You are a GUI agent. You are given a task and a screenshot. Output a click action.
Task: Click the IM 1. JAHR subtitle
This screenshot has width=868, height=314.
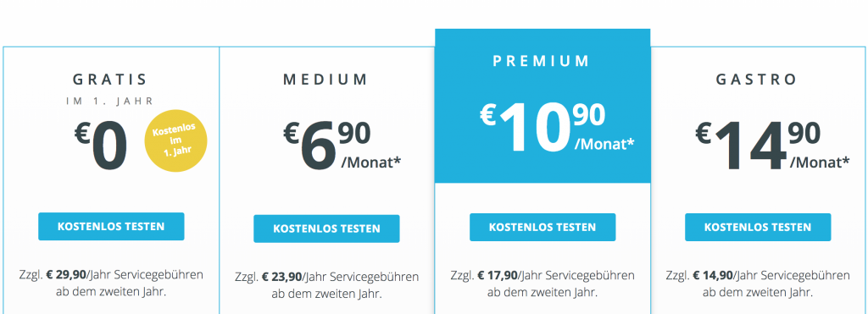click(111, 102)
